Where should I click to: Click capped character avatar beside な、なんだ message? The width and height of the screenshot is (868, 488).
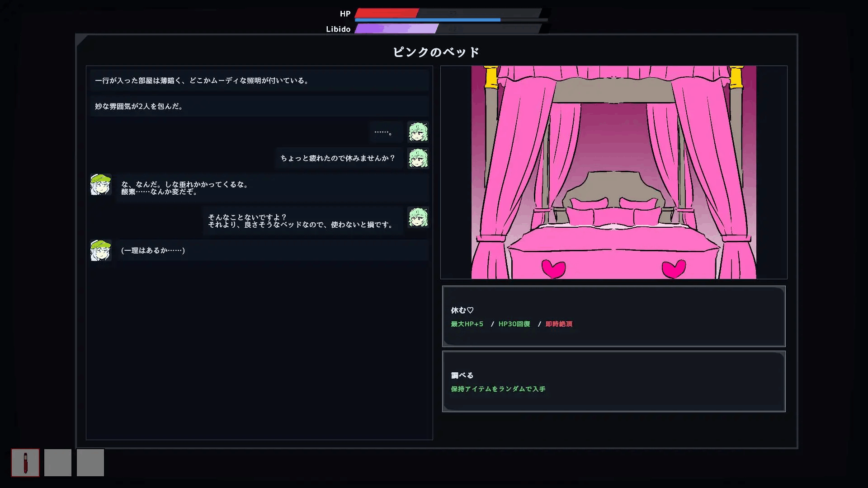pos(100,184)
